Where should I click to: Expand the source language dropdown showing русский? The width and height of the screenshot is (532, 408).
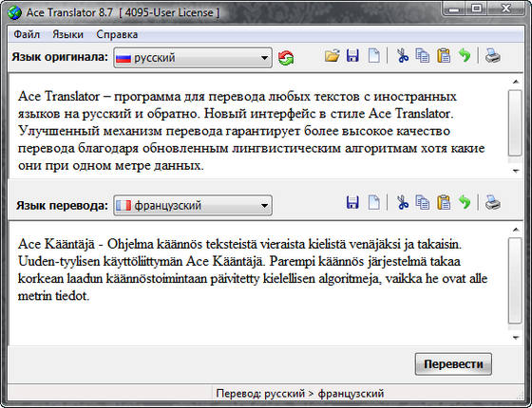coord(193,58)
